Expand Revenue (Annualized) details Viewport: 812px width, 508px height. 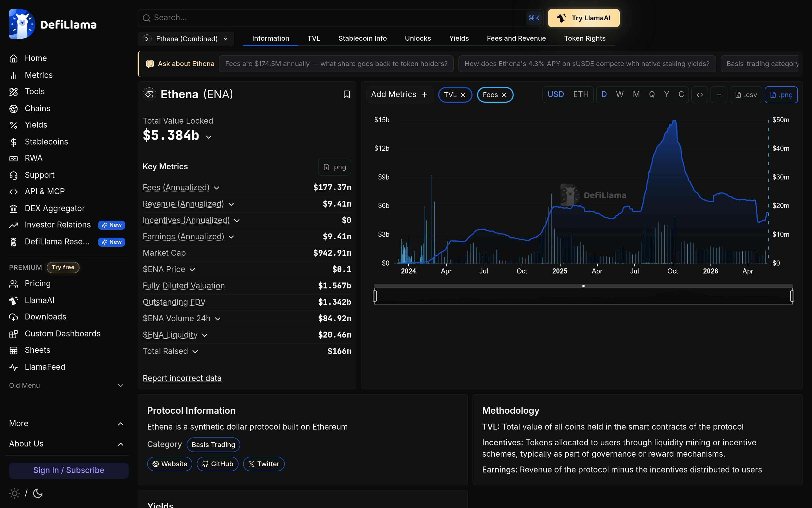[x=231, y=204]
